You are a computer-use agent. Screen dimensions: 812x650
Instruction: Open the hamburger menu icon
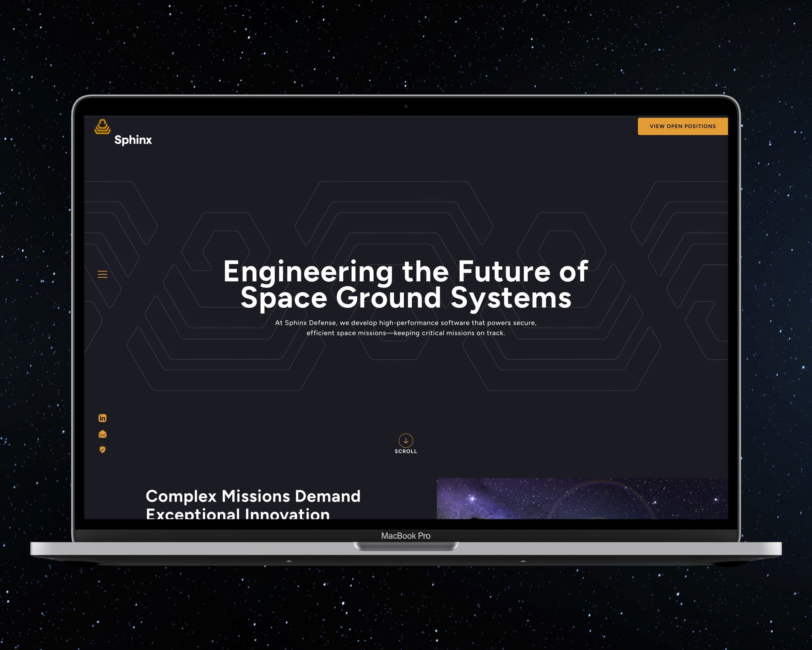pyautogui.click(x=102, y=274)
